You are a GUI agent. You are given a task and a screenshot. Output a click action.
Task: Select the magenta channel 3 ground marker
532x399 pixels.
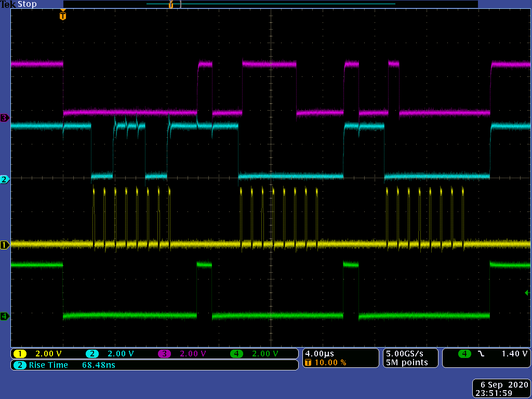tap(4, 118)
